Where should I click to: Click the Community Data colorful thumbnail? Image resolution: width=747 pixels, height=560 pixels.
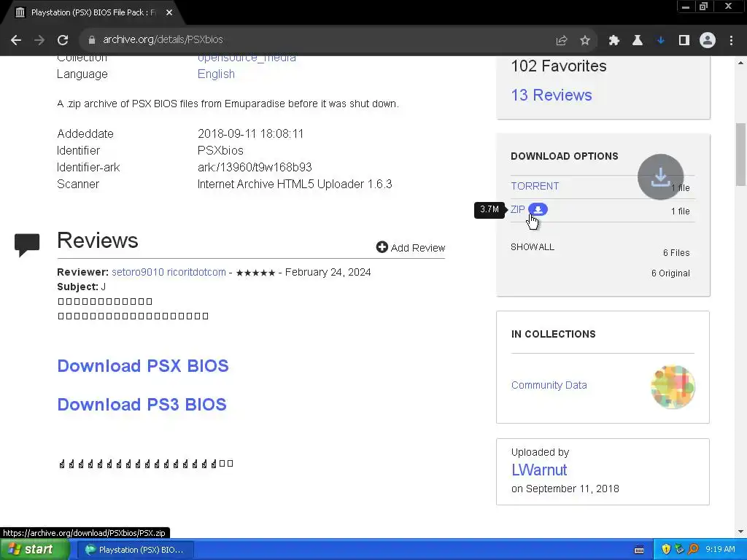tap(673, 386)
